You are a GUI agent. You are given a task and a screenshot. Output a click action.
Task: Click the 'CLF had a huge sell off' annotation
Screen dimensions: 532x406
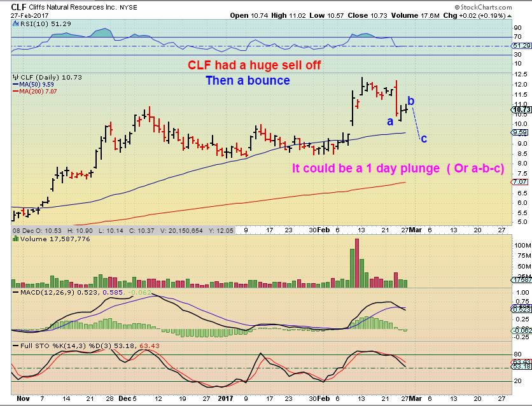254,65
